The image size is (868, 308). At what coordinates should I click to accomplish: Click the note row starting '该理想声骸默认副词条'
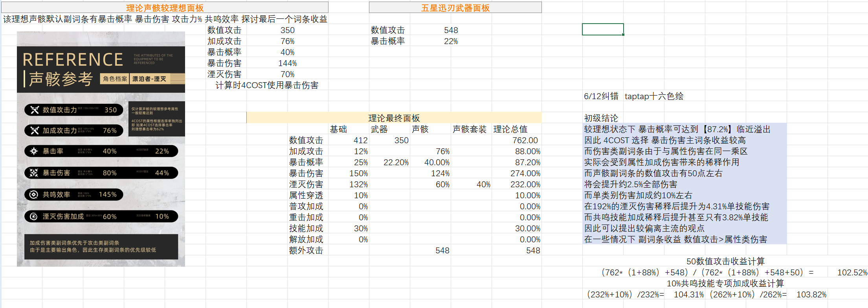click(x=165, y=19)
